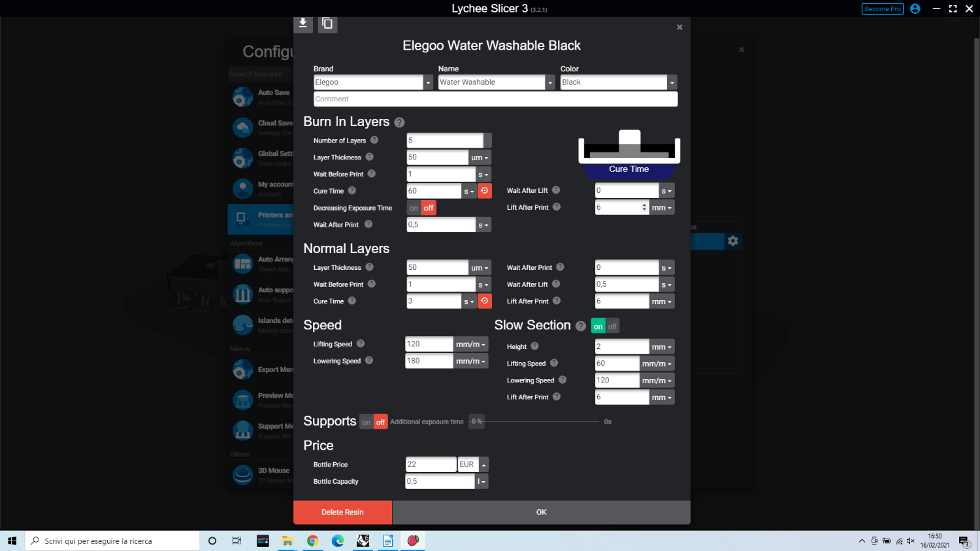
Task: Open help for Burn In Layers
Action: (399, 122)
